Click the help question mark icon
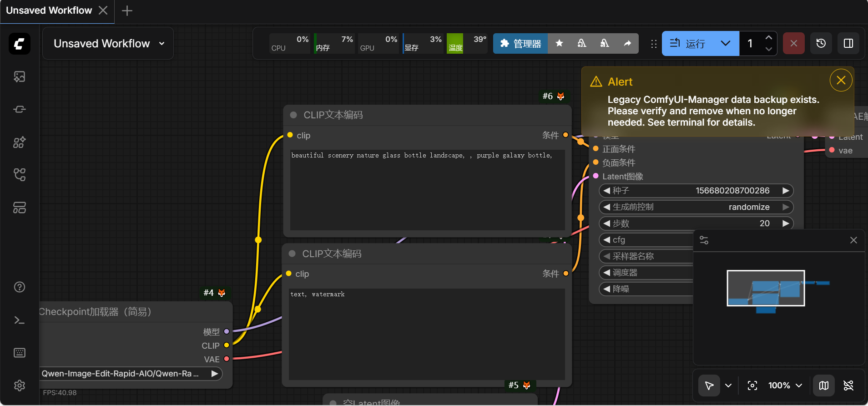This screenshot has width=868, height=406. pyautogui.click(x=20, y=287)
